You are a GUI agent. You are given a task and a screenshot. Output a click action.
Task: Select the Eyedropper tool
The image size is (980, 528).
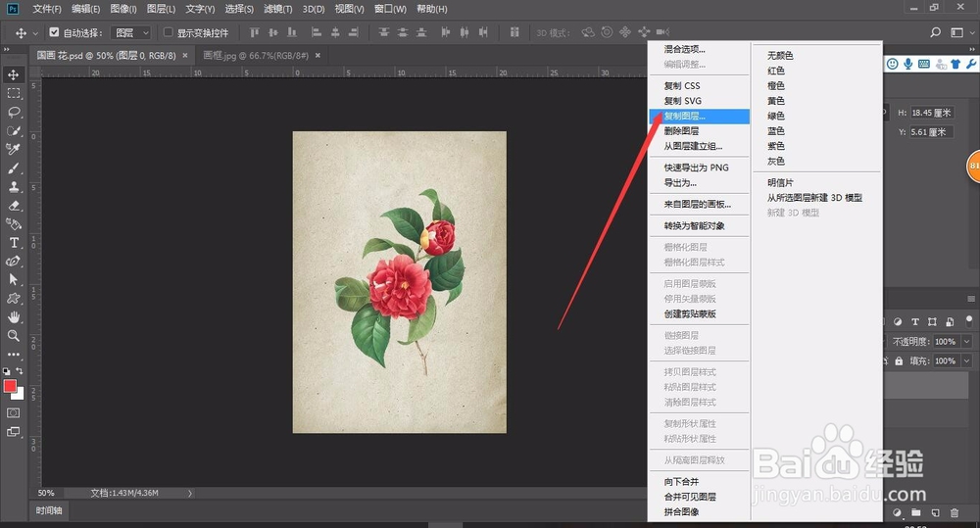(13, 149)
